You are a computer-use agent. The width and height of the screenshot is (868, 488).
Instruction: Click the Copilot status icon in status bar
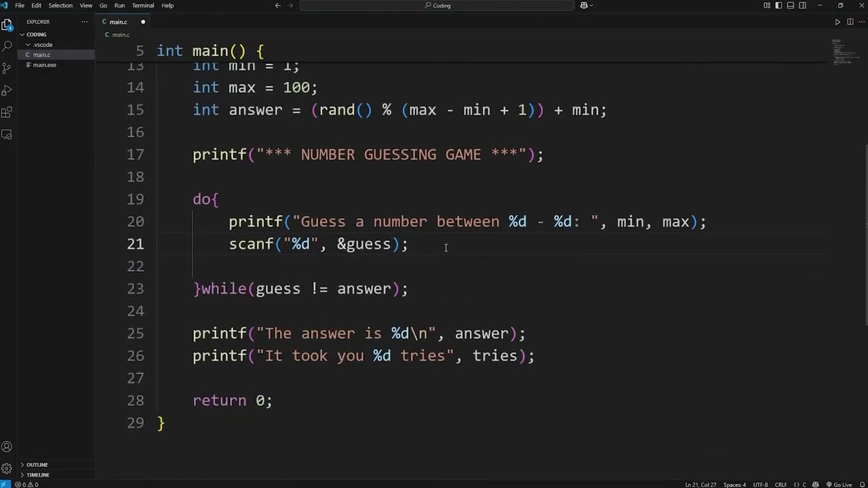815,485
